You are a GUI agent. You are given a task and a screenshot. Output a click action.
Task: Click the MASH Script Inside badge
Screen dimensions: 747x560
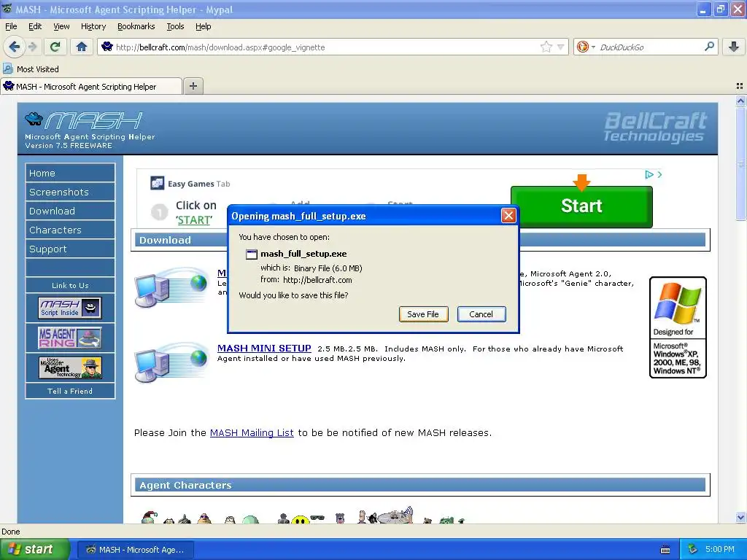70,308
